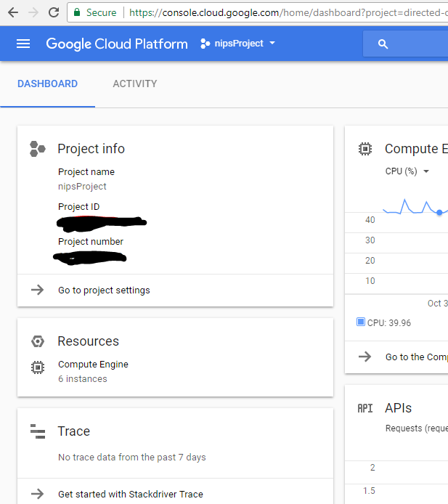Switch to the Activity tab
The image size is (448, 504).
[x=134, y=84]
